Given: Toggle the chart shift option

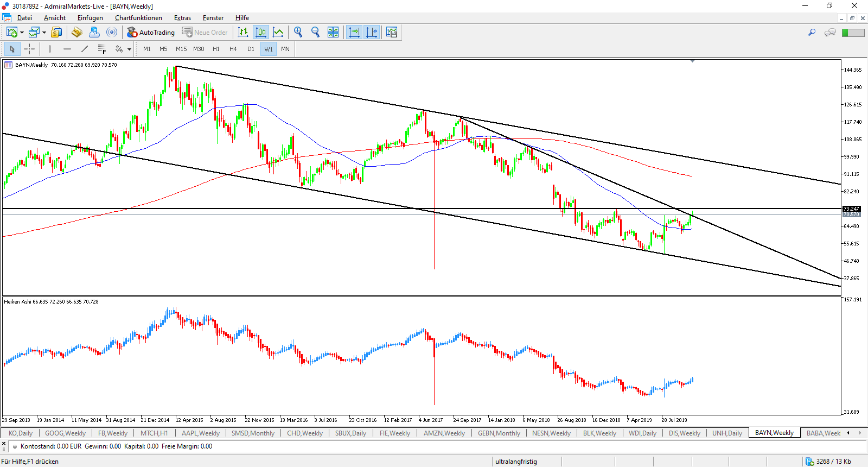Looking at the screenshot, I should (x=372, y=33).
